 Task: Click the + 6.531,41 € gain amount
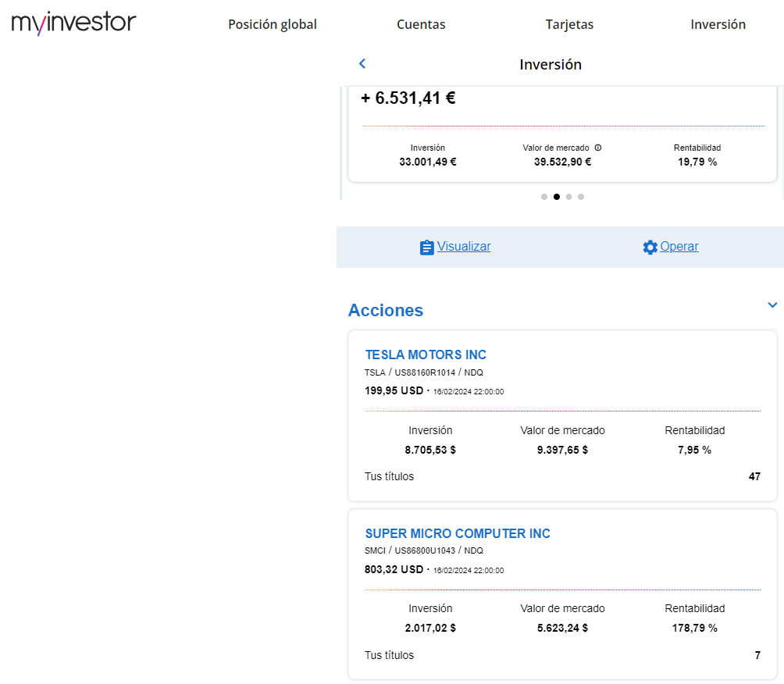[x=408, y=98]
